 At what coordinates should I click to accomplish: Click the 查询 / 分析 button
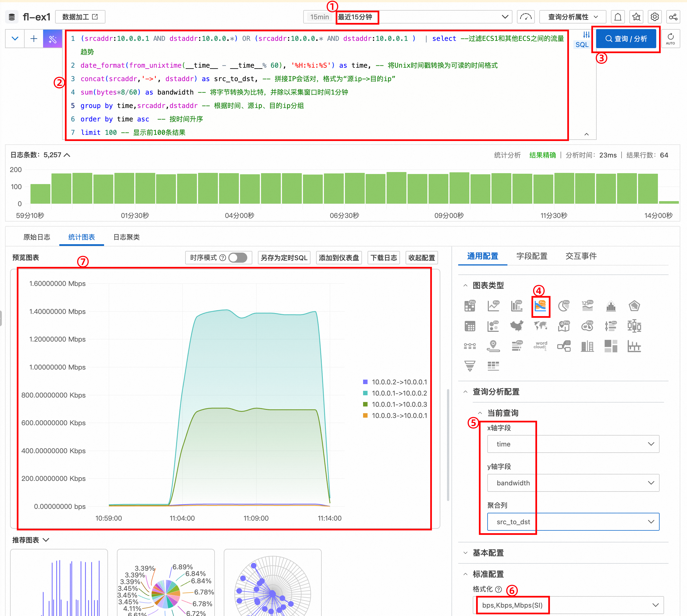(x=626, y=39)
